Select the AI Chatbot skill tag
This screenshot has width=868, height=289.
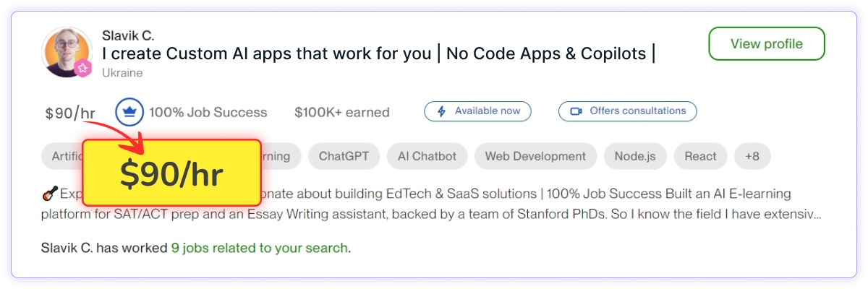click(427, 156)
